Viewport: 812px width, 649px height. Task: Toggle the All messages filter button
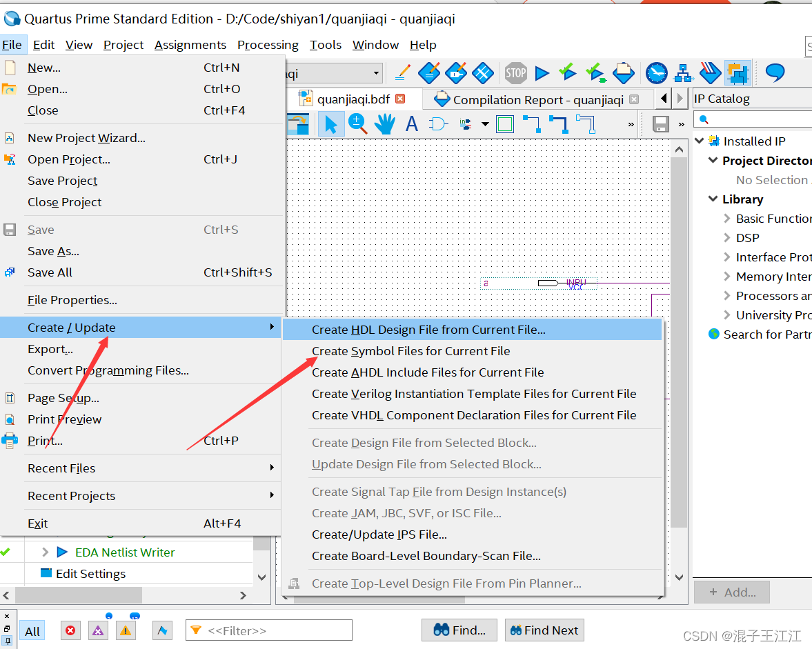tap(32, 631)
